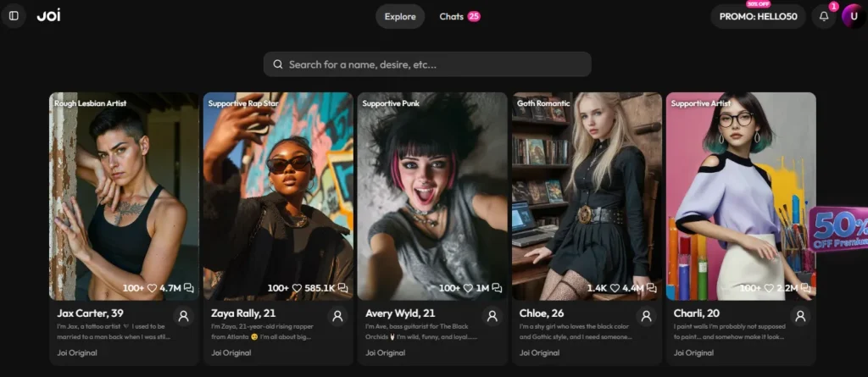Screen dimensions: 868x377
Task: Click Chloe's shy girl description text
Action: tap(576, 331)
